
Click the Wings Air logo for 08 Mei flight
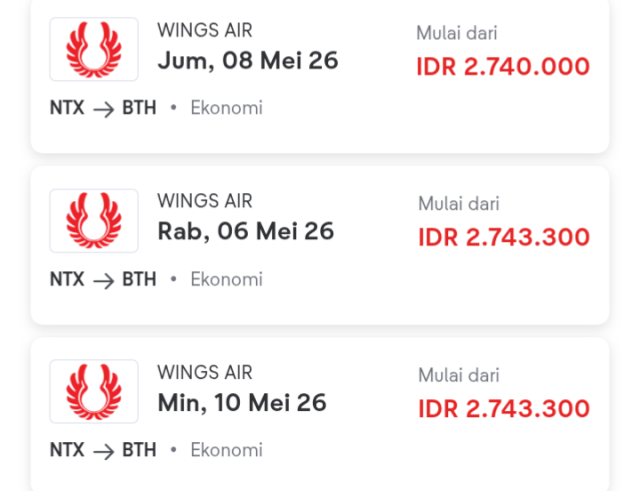pyautogui.click(x=94, y=49)
